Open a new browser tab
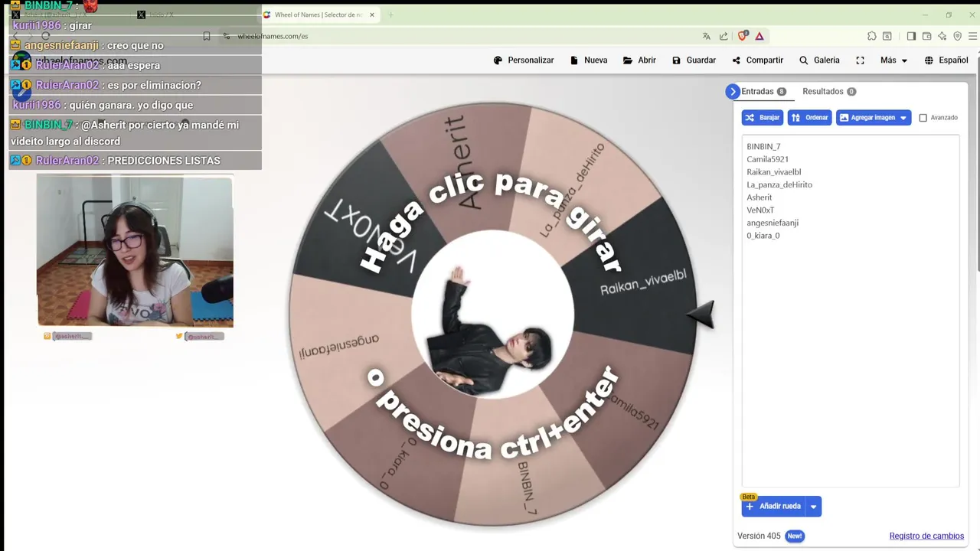Screen dimensions: 980x551 pyautogui.click(x=390, y=15)
